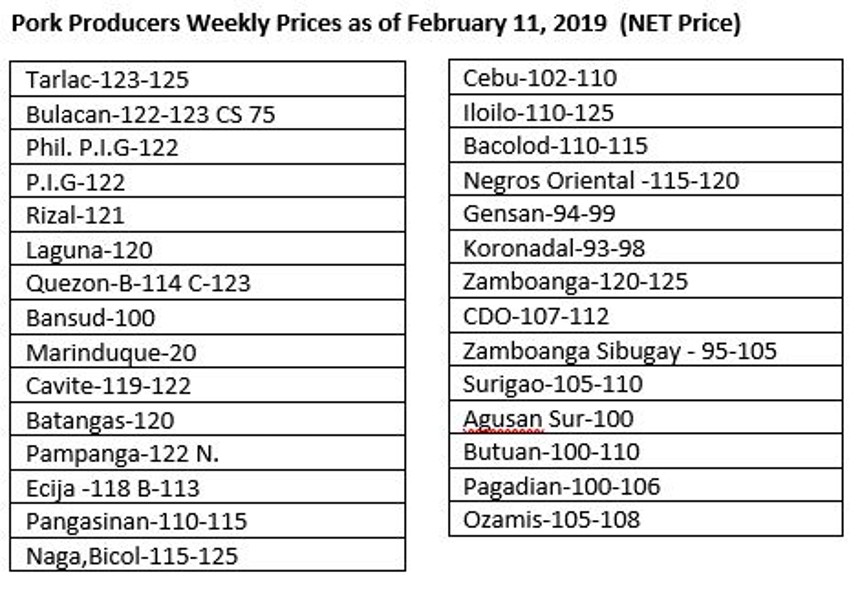The image size is (860, 590).
Task: Click the Pork Producers Weekly Prices heading
Action: pyautogui.click(x=376, y=24)
